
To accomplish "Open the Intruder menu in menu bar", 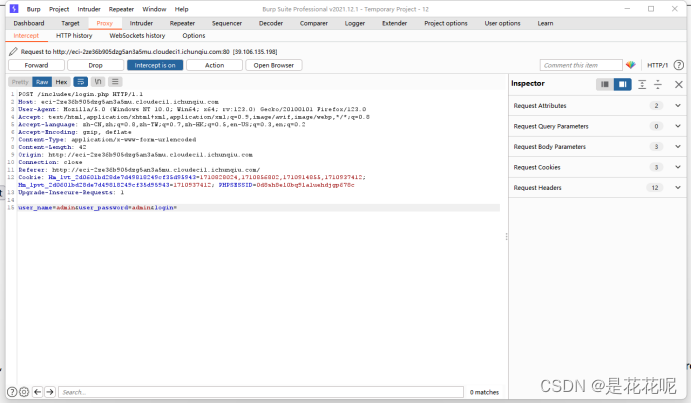I will coord(89,9).
